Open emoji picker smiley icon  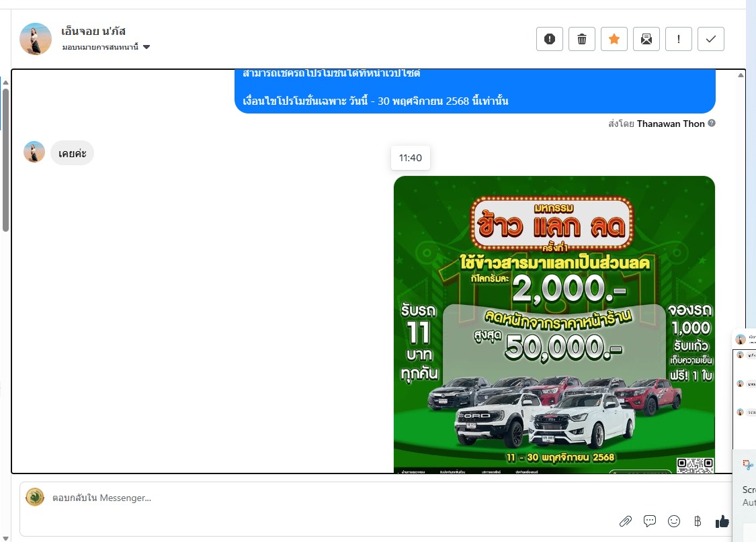(x=674, y=521)
